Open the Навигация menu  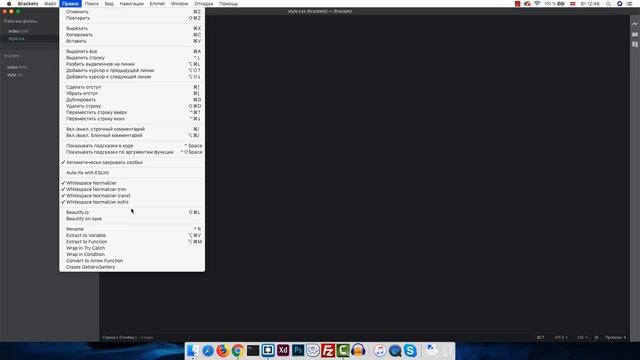click(131, 4)
